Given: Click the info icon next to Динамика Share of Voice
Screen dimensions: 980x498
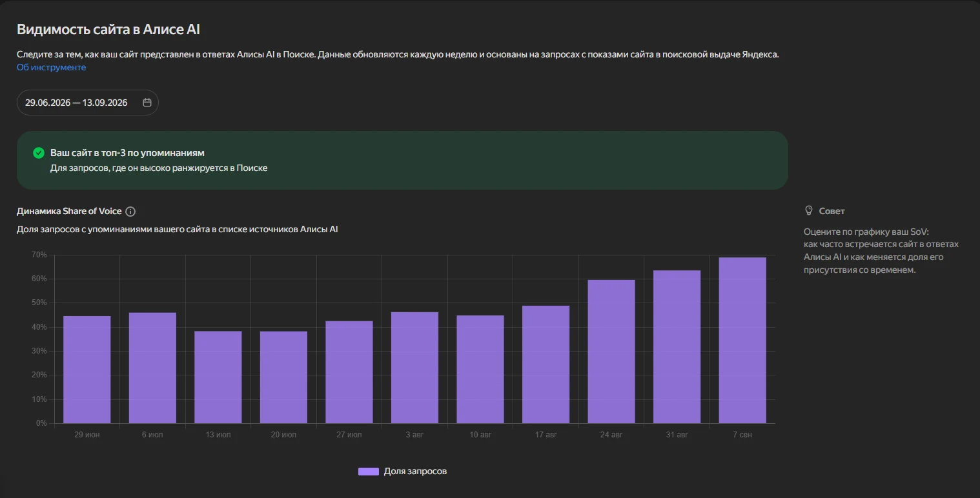Looking at the screenshot, I should 130,212.
